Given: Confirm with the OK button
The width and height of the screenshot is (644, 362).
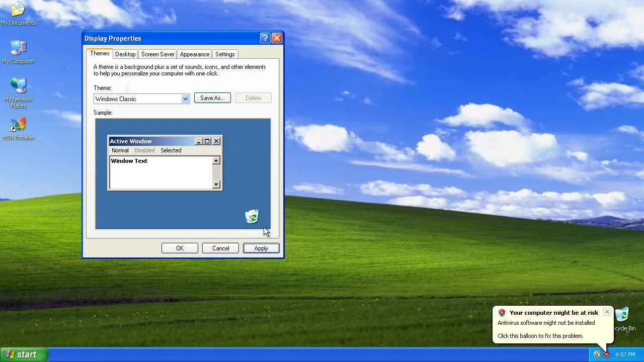Looking at the screenshot, I should [180, 248].
